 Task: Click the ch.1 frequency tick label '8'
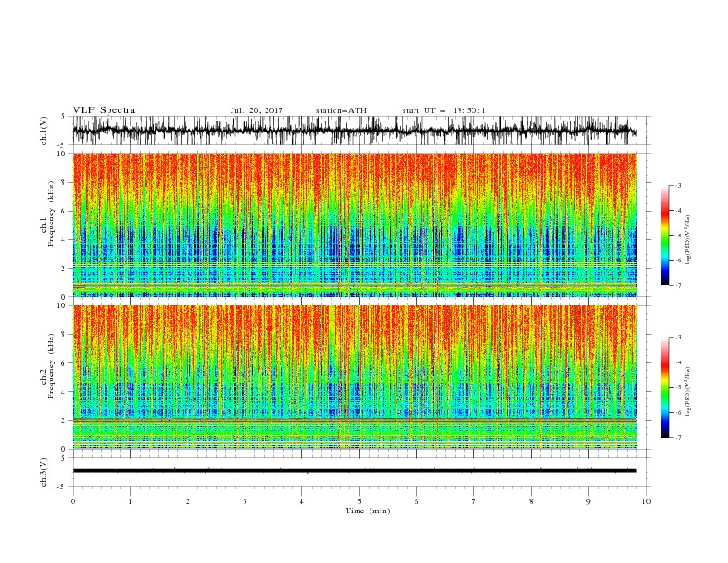click(x=64, y=182)
